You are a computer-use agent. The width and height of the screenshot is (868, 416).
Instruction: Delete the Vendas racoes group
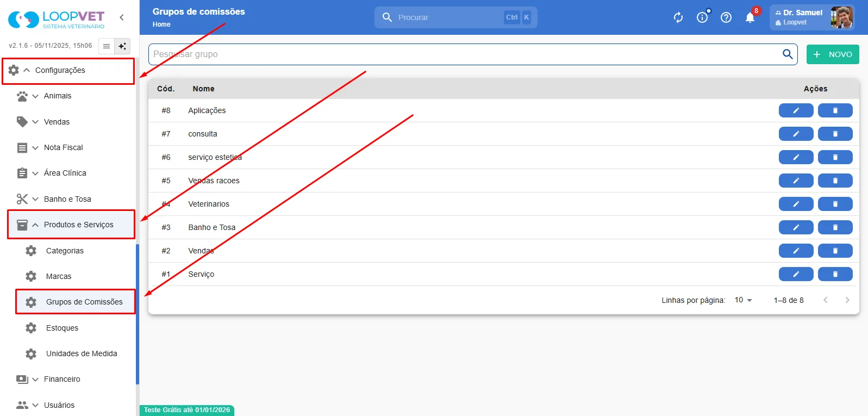tap(835, 181)
